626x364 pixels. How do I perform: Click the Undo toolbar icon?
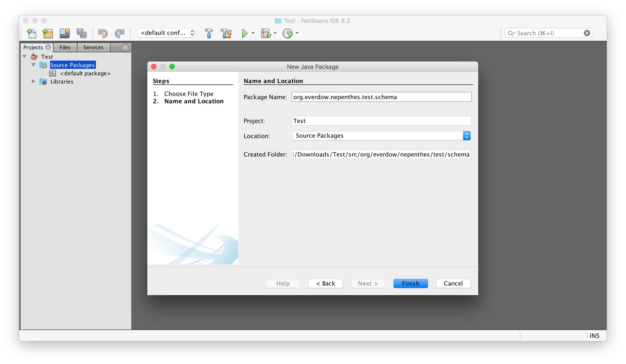click(x=103, y=33)
